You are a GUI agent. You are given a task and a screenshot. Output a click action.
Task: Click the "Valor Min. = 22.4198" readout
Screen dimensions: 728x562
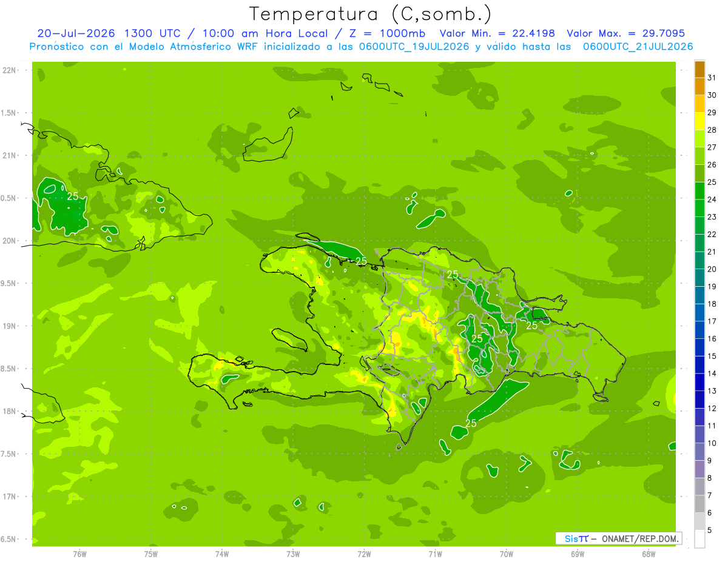tap(497, 33)
